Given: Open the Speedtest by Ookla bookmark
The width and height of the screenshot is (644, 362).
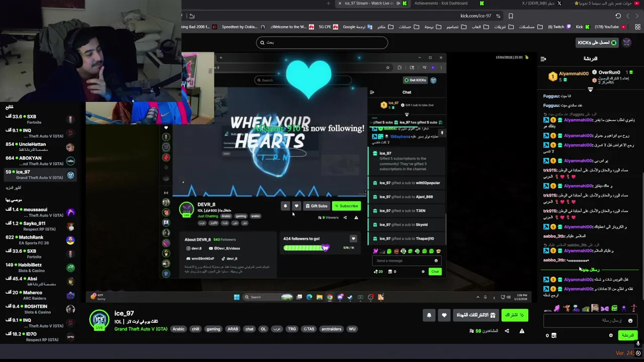Looking at the screenshot, I should click(244, 27).
